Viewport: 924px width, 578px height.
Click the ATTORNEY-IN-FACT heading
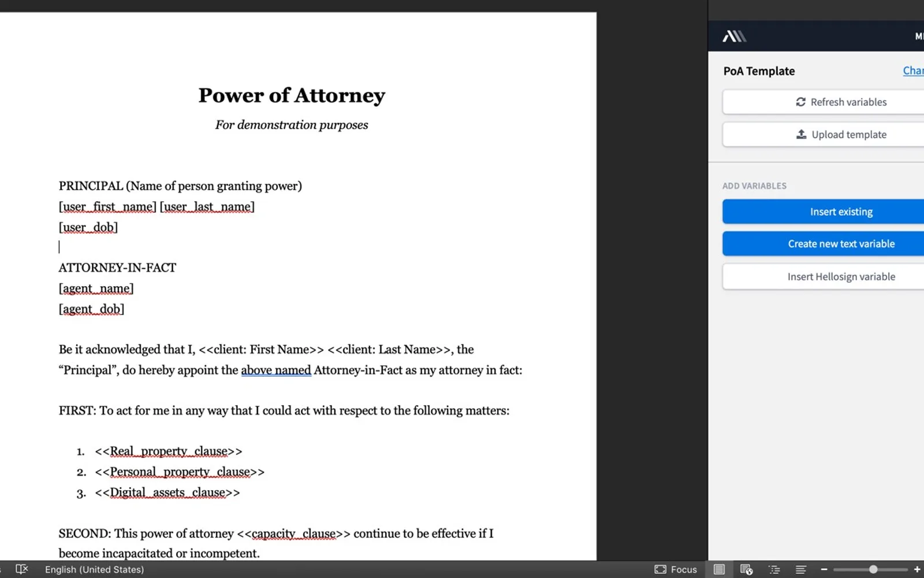(117, 268)
